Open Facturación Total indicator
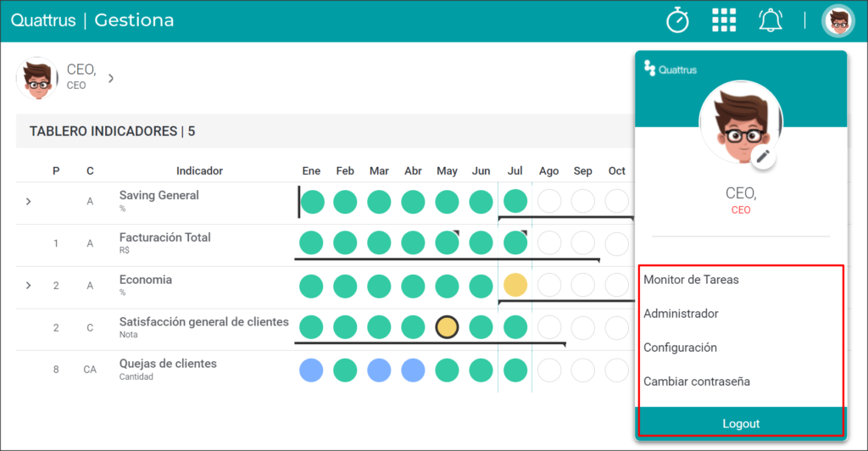The width and height of the screenshot is (868, 451). (x=165, y=237)
